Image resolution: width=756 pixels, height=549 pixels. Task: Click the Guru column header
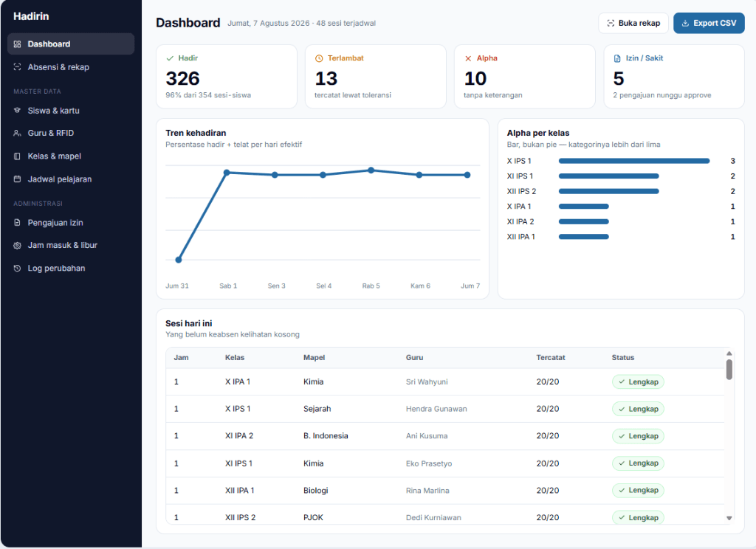(x=415, y=358)
